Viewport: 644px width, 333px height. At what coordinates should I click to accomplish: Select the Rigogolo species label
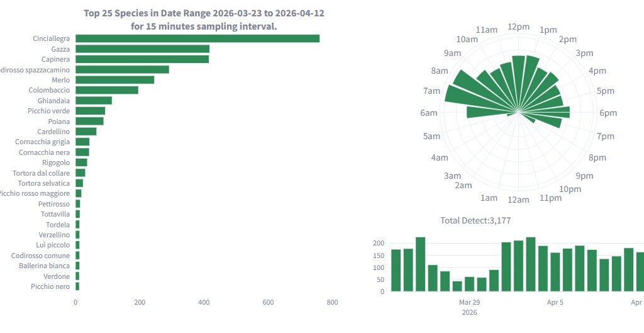click(x=55, y=162)
